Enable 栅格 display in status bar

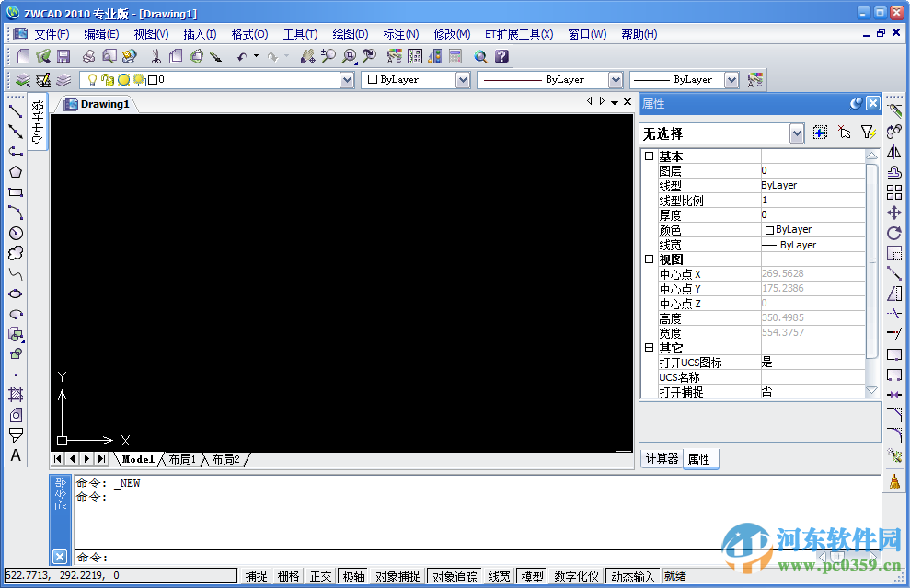pos(288,576)
